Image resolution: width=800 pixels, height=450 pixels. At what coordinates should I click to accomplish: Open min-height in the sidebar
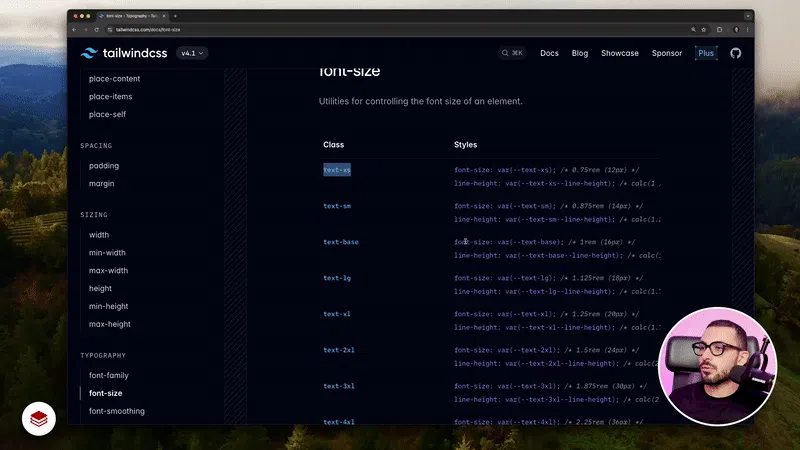[x=108, y=306]
